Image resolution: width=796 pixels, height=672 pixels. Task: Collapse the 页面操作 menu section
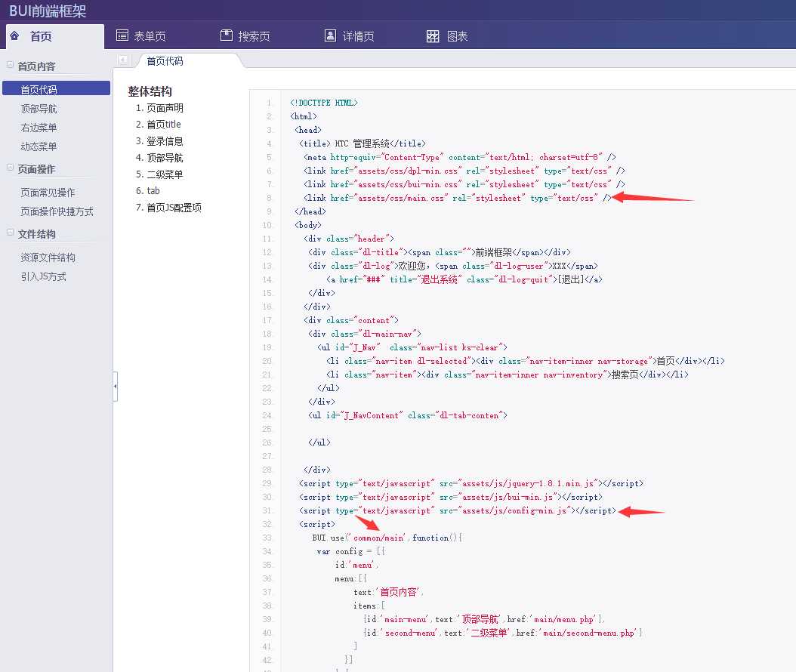pos(10,168)
